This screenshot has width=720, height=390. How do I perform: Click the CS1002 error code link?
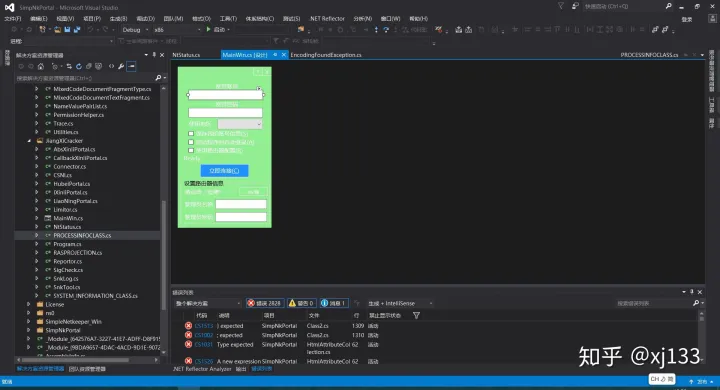[203, 335]
